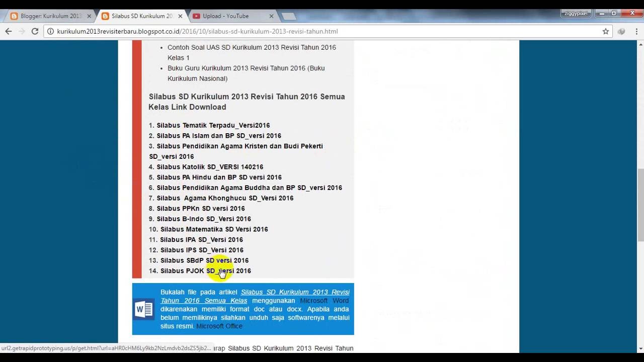The height and width of the screenshot is (362, 644).
Task: View site information icon in address bar
Action: pos(50,31)
